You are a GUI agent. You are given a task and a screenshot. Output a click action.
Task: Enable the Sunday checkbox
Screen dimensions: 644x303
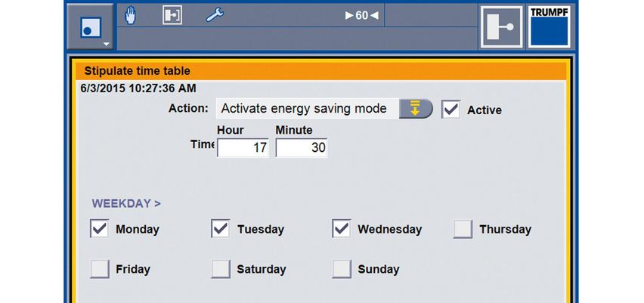[342, 268]
